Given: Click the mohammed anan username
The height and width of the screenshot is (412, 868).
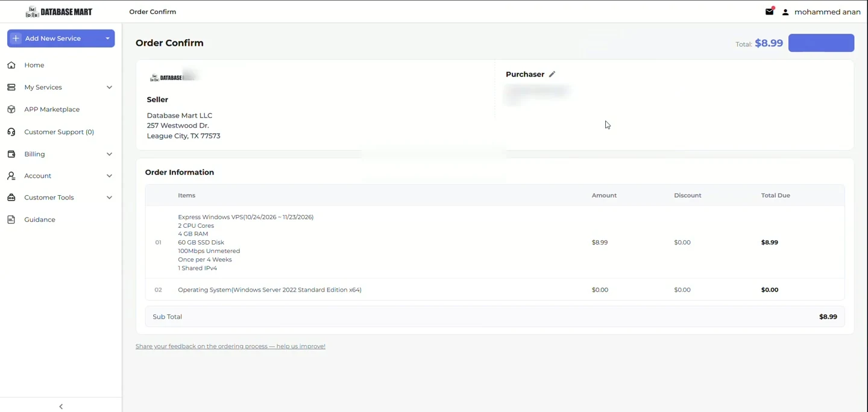Looking at the screenshot, I should coord(827,12).
